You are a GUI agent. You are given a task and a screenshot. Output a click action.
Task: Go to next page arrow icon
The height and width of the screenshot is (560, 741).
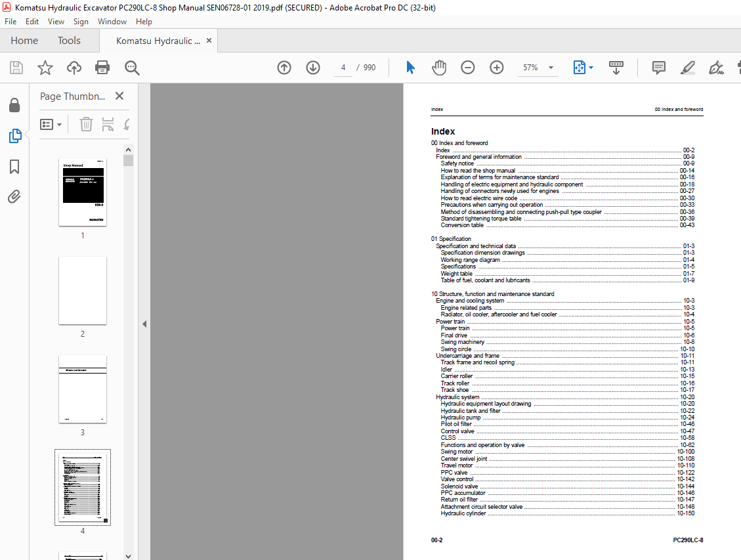313,68
